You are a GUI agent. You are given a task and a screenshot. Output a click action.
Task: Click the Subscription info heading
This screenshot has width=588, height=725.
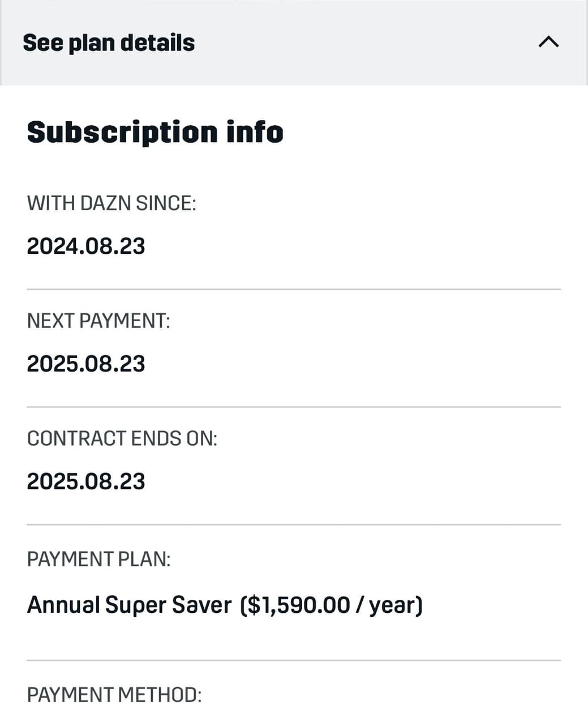154,132
